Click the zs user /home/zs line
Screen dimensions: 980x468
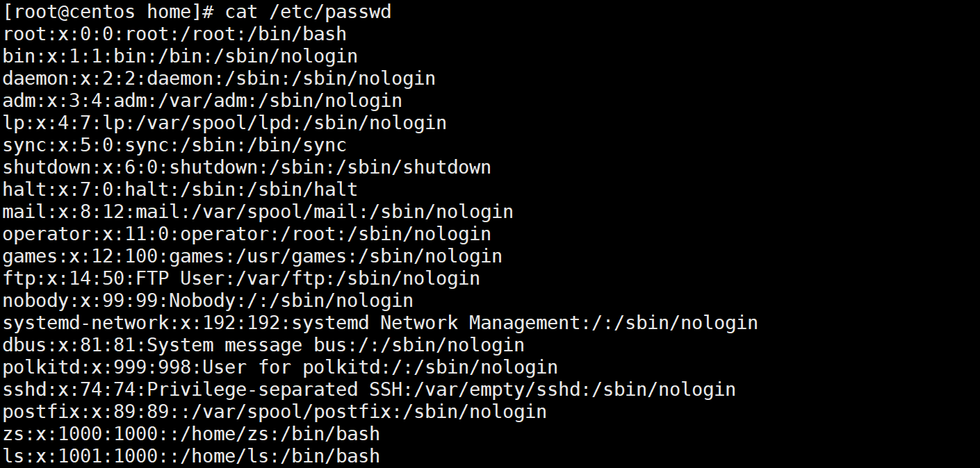pyautogui.click(x=191, y=434)
